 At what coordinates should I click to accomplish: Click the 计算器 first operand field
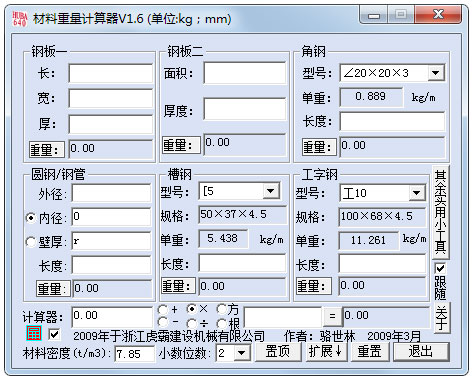[112, 317]
